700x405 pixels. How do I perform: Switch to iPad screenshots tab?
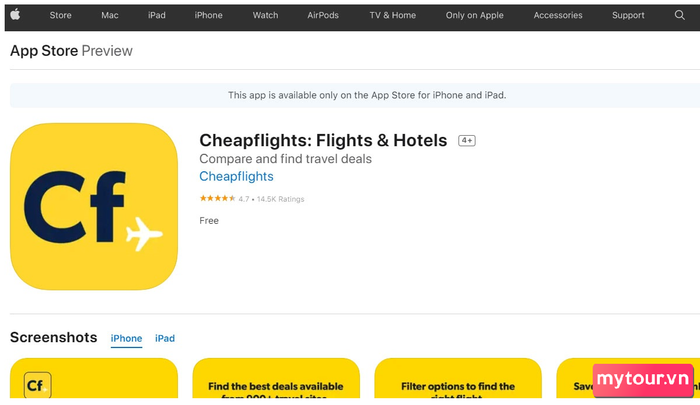[x=165, y=338]
